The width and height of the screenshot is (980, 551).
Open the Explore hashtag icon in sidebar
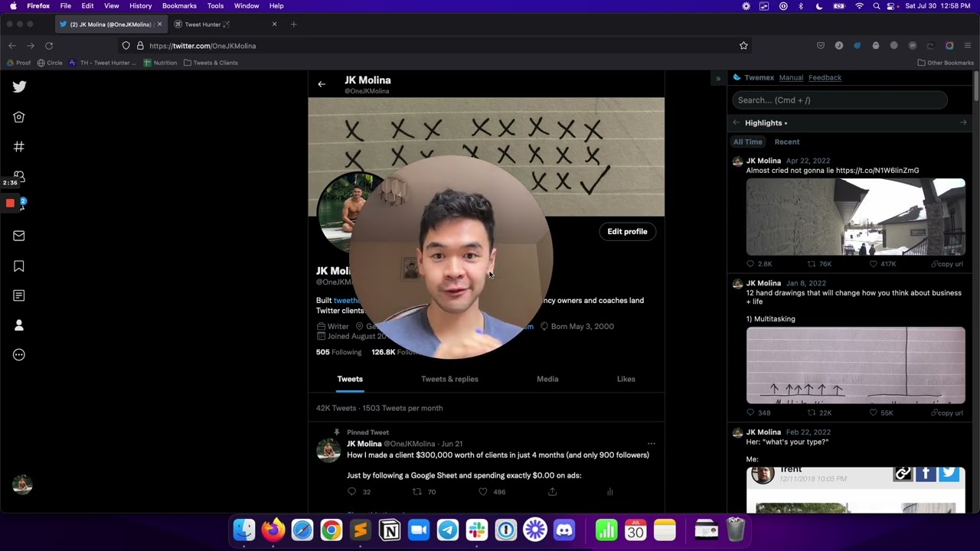click(19, 146)
